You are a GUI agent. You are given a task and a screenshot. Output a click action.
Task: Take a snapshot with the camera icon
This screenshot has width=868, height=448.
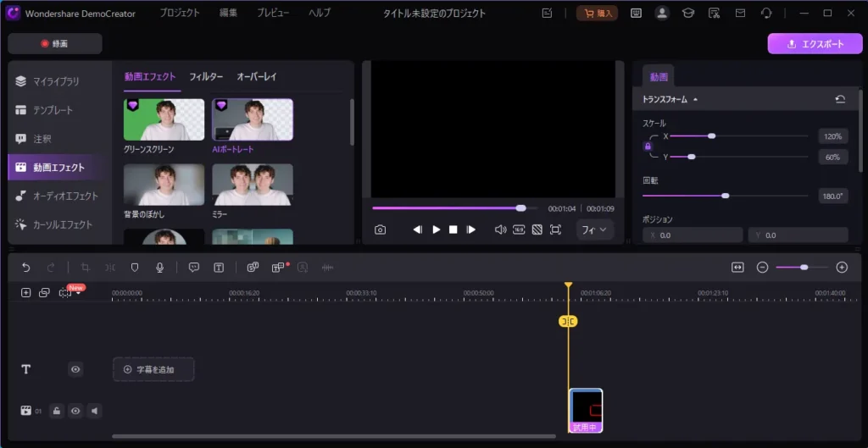(381, 230)
